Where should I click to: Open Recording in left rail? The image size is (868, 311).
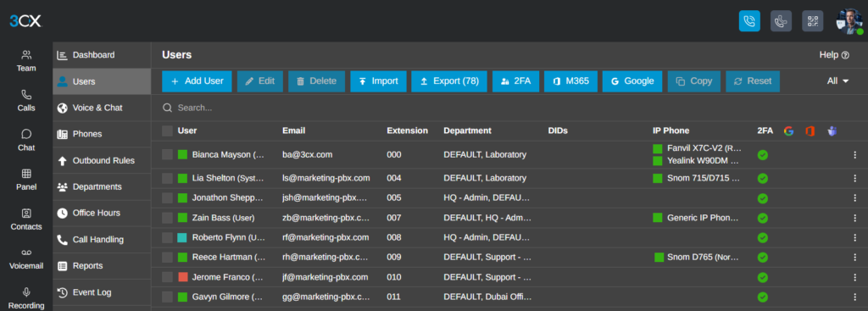(x=26, y=299)
